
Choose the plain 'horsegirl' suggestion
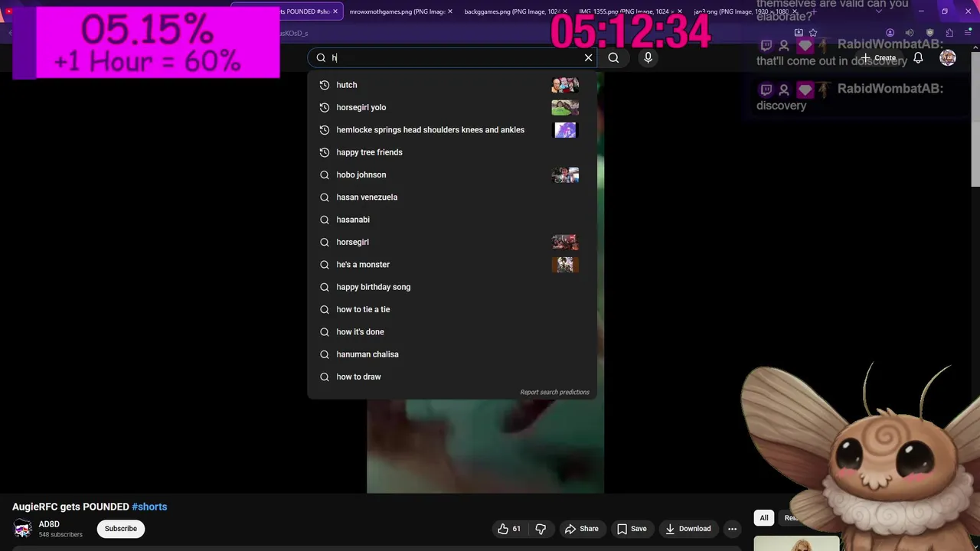point(452,242)
